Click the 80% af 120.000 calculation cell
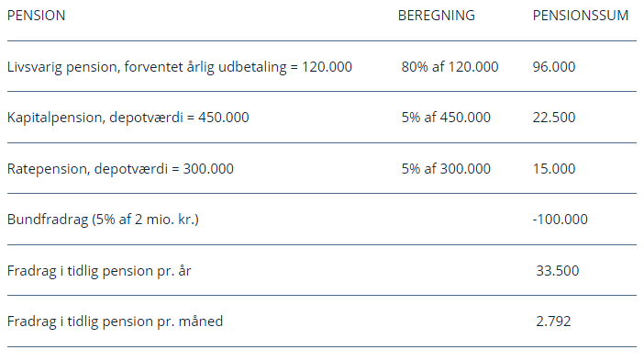Screen dimensions: 644x361 (450, 67)
